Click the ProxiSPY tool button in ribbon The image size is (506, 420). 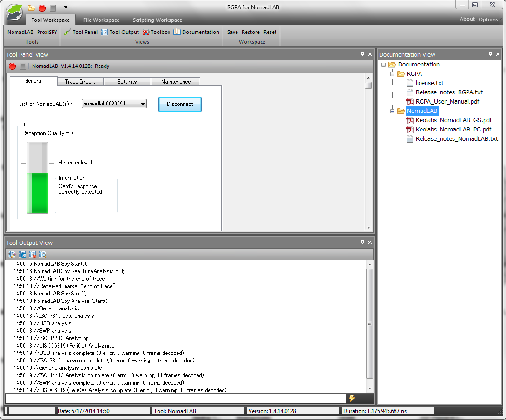click(47, 32)
